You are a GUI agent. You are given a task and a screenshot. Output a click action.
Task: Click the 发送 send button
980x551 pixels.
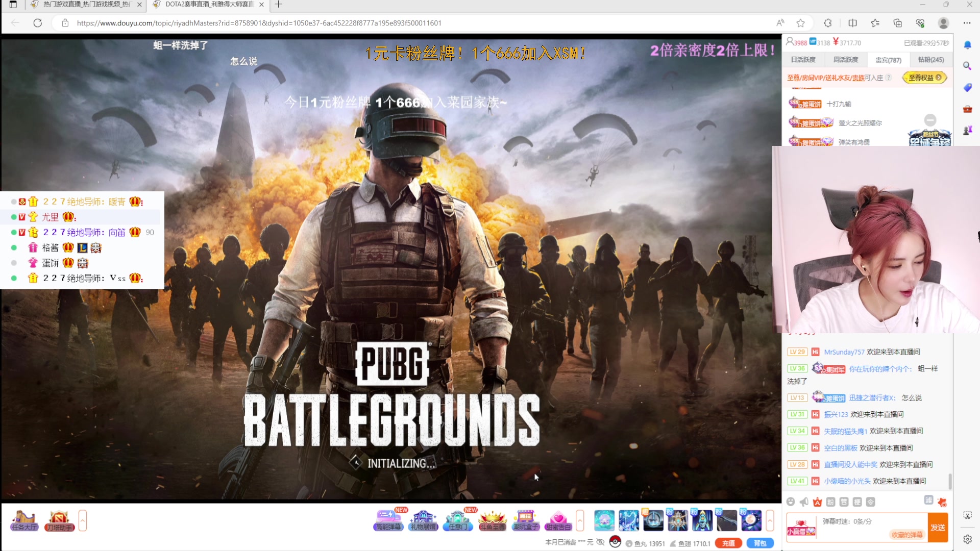[x=938, y=528]
